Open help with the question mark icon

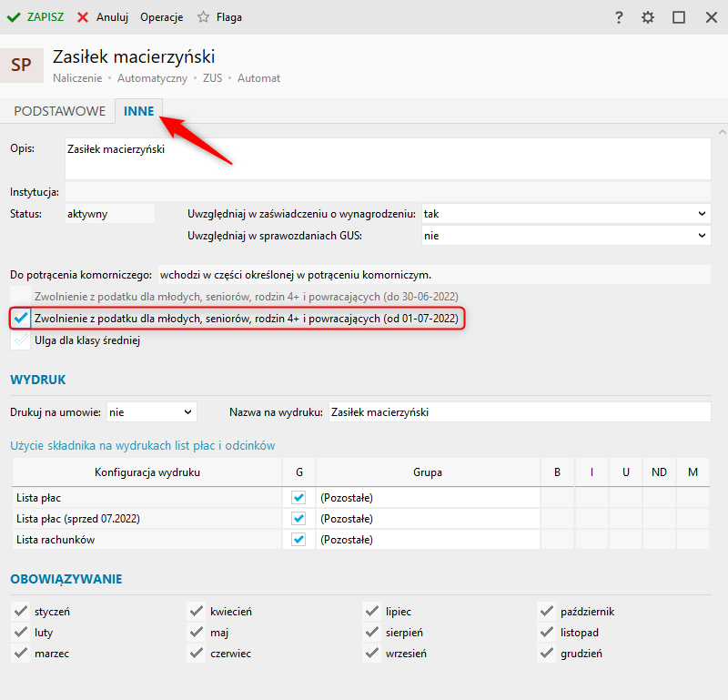tap(619, 17)
